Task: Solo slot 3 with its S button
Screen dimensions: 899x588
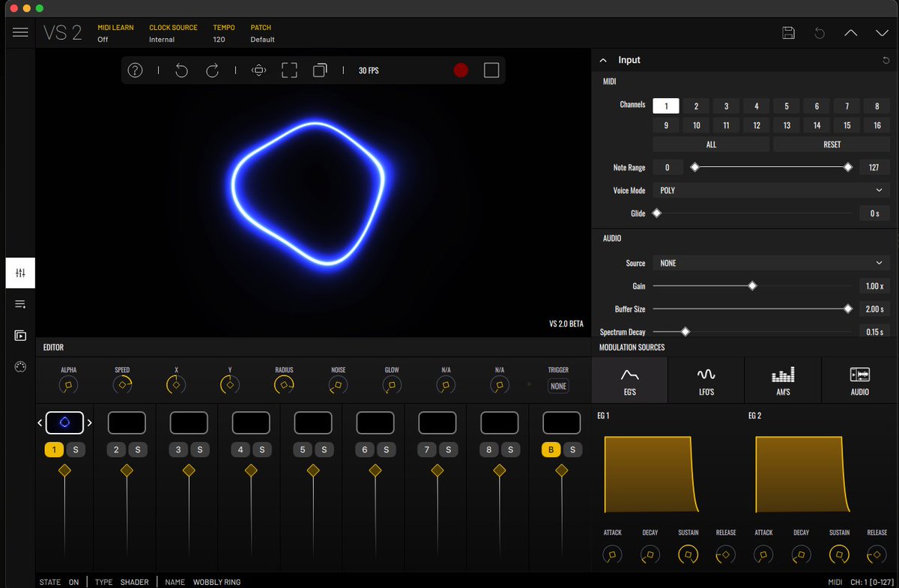Action: pyautogui.click(x=199, y=449)
